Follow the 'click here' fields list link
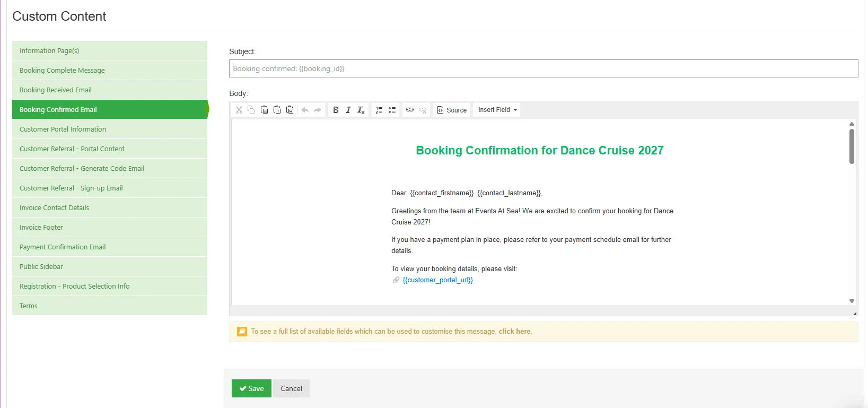Screen dimensions: 868x408 (x=514, y=332)
